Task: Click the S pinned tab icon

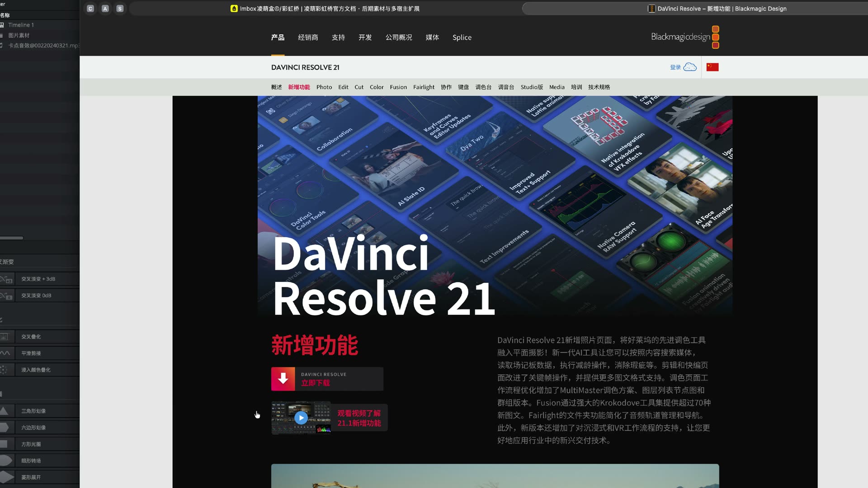Action: coord(120,9)
